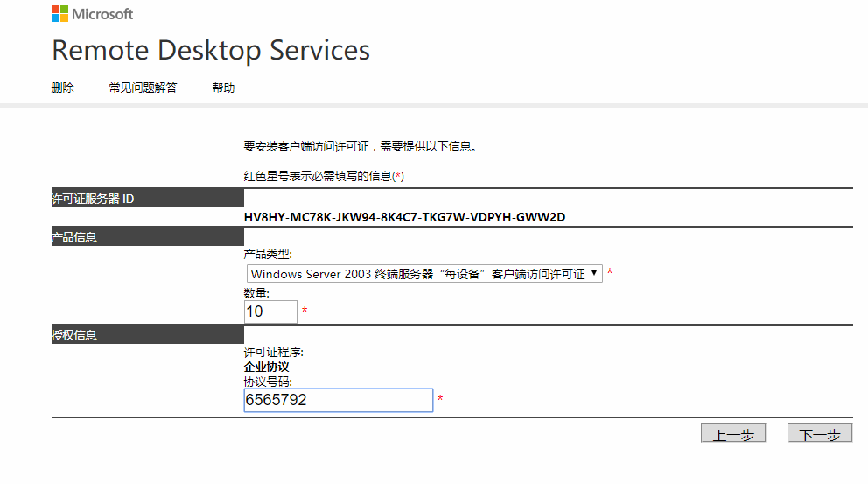Image resolution: width=868 pixels, height=484 pixels.
Task: Click the Remote Desktop Services heading
Action: 211,50
